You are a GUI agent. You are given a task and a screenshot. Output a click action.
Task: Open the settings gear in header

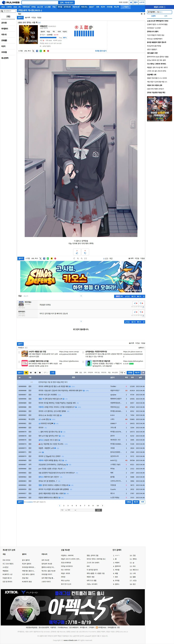click(131, 3)
